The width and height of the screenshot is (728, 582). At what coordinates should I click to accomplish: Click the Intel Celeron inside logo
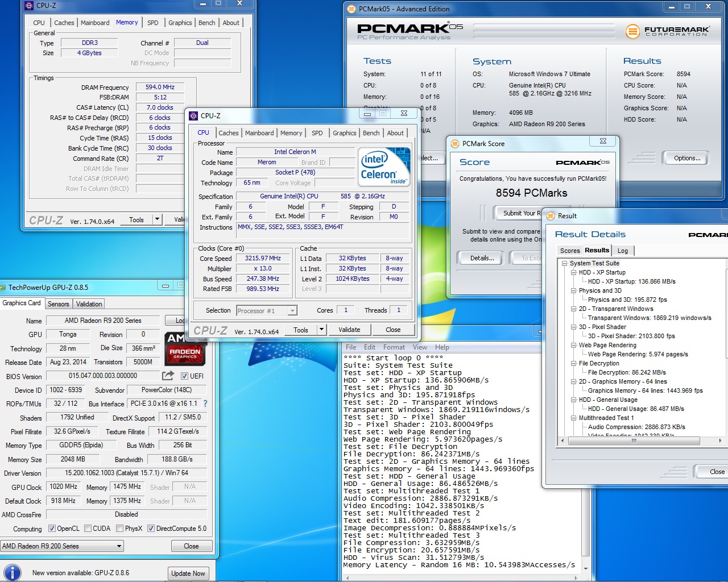pyautogui.click(x=384, y=166)
